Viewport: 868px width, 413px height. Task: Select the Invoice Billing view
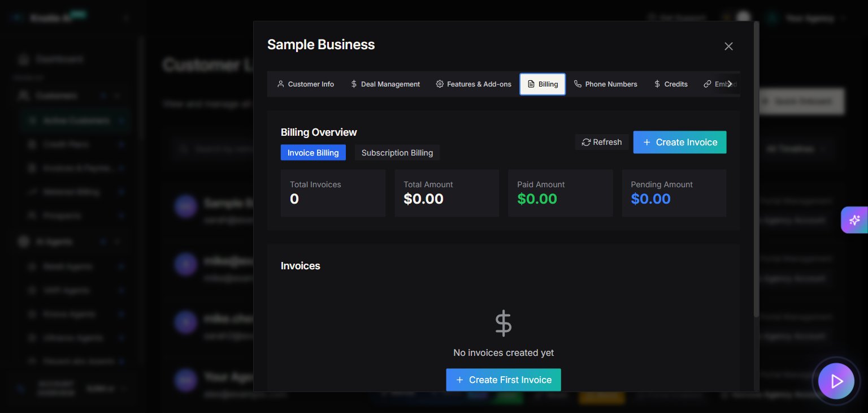point(313,153)
